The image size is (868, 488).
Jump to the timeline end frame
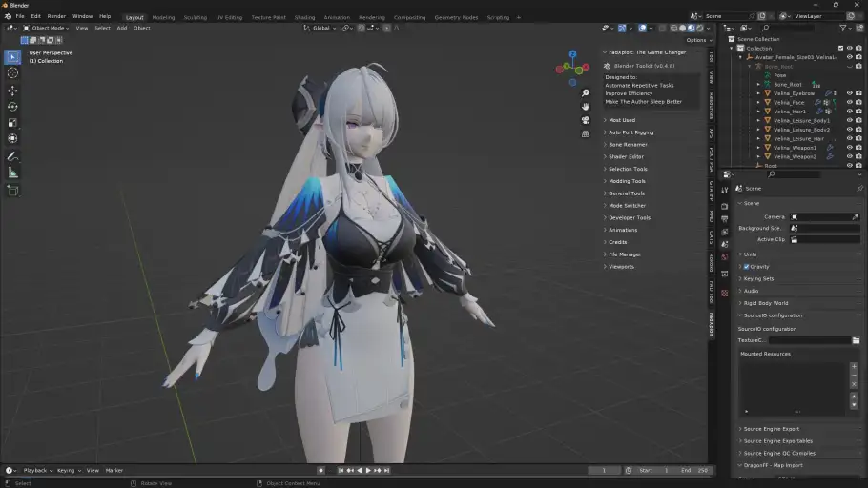pos(387,470)
